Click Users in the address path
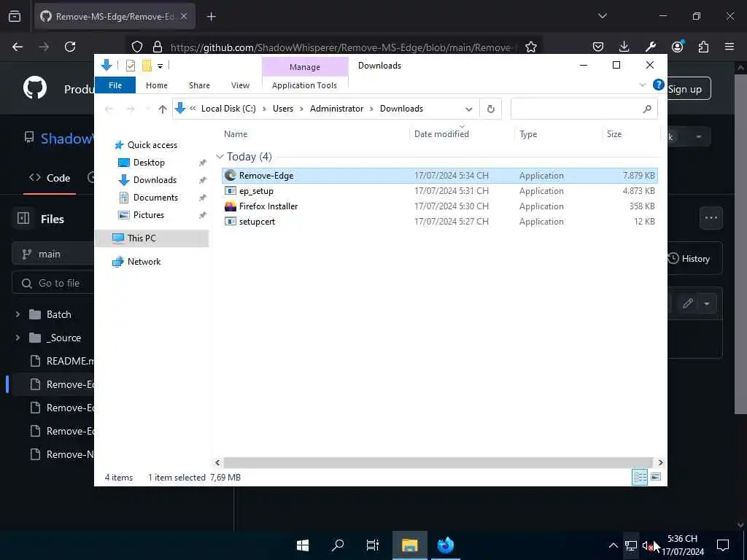Viewport: 747px width, 560px height. click(x=283, y=109)
